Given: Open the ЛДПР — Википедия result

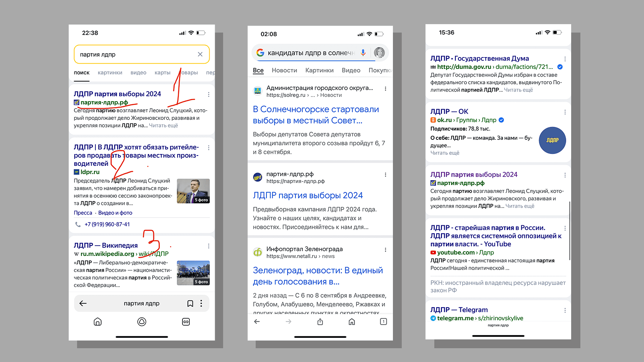Looking at the screenshot, I should click(x=106, y=245).
